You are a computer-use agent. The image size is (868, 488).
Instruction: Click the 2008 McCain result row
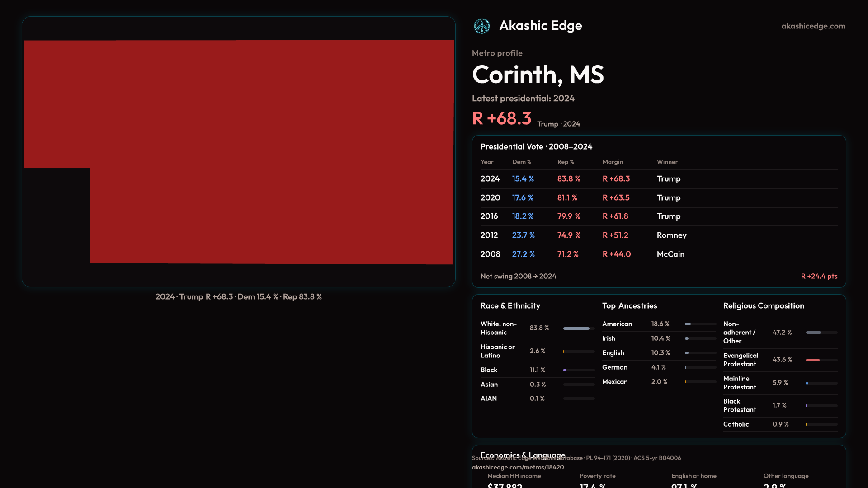tap(658, 254)
